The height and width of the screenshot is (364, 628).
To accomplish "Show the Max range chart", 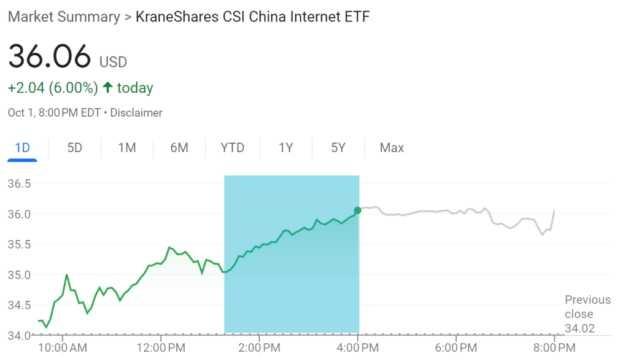I will pos(392,148).
